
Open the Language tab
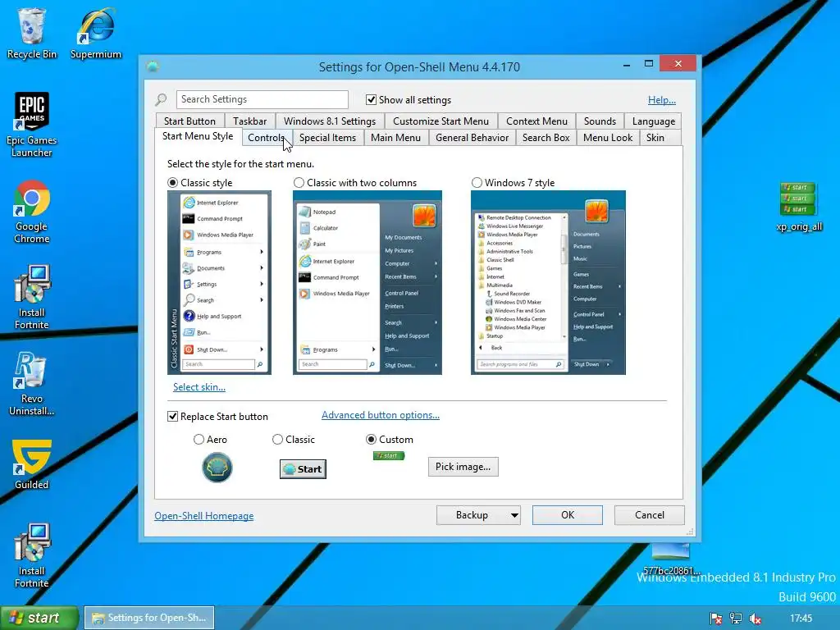point(654,121)
